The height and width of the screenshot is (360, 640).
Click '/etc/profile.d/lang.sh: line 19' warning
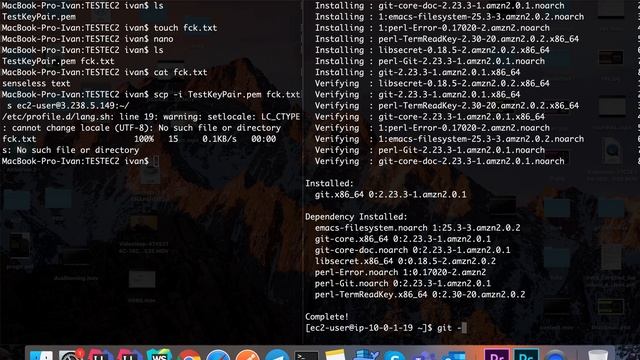point(151,117)
